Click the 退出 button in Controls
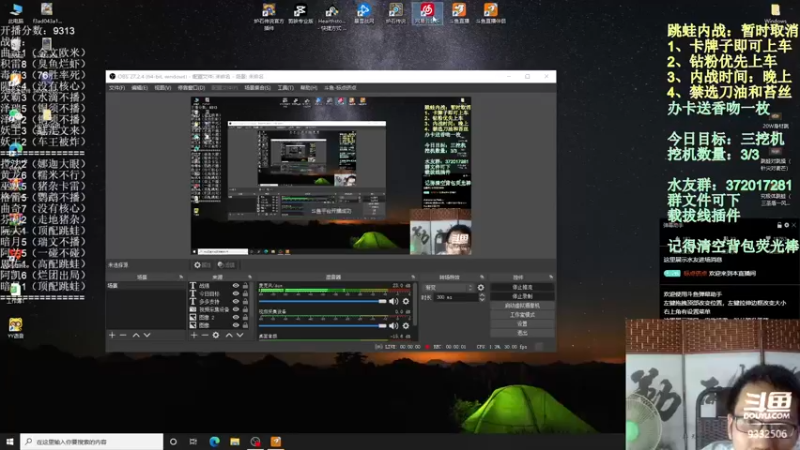 click(522, 333)
